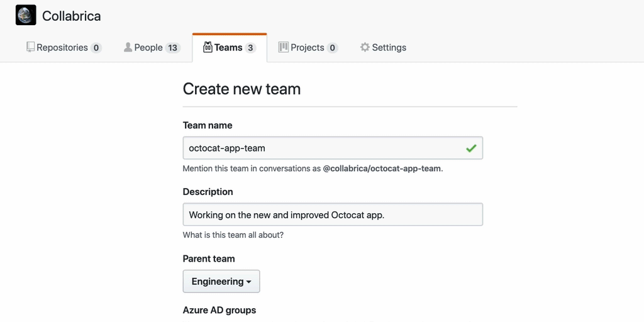Screen dimensions: 644x322
Task: Go to the Projects tab
Action: (x=308, y=48)
